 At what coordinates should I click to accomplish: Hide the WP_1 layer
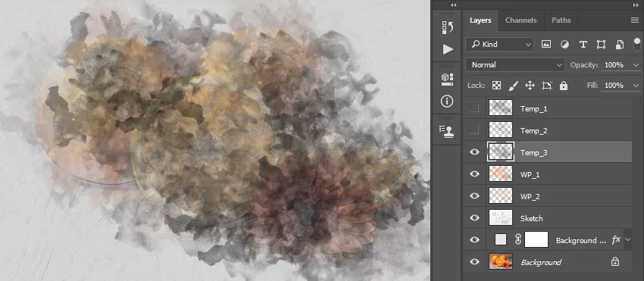coord(474,173)
